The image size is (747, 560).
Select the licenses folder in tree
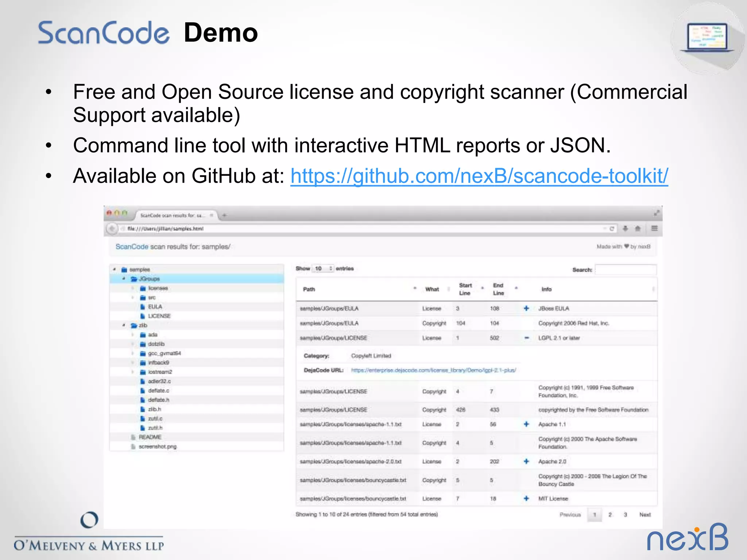click(158, 288)
